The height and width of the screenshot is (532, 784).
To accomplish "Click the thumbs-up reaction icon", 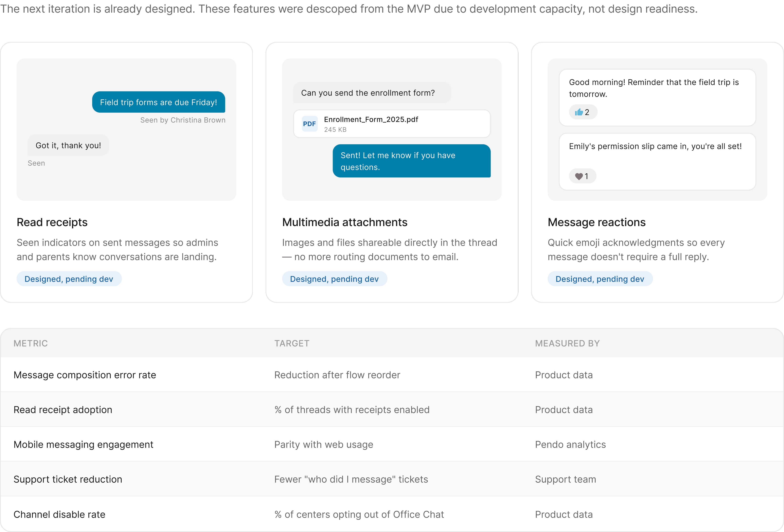I will click(579, 112).
